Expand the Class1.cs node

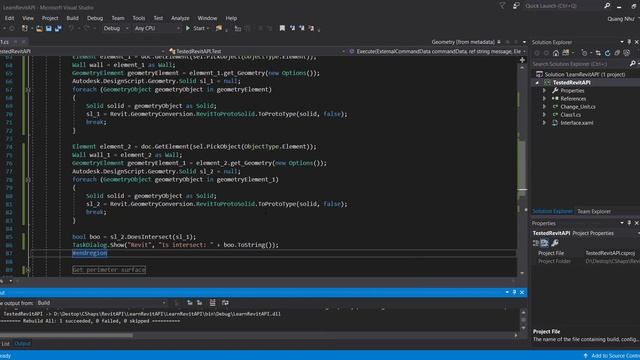click(x=544, y=115)
